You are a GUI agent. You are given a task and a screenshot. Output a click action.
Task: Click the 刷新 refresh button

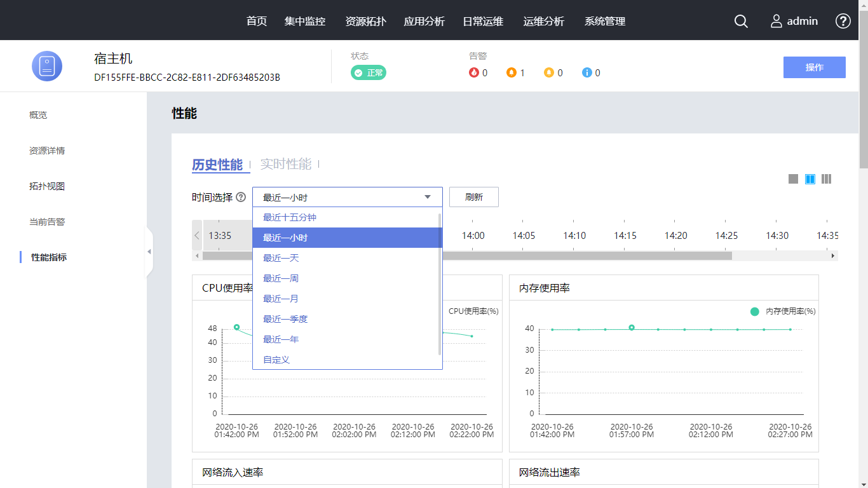coord(473,197)
